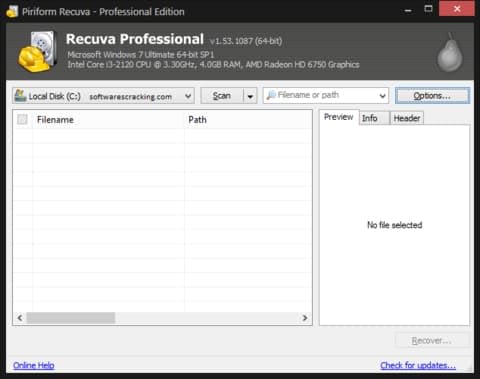The image size is (480, 379).
Task: Click the 'Intel Core i3-2120 CPU' hardware info line
Action: tap(213, 64)
